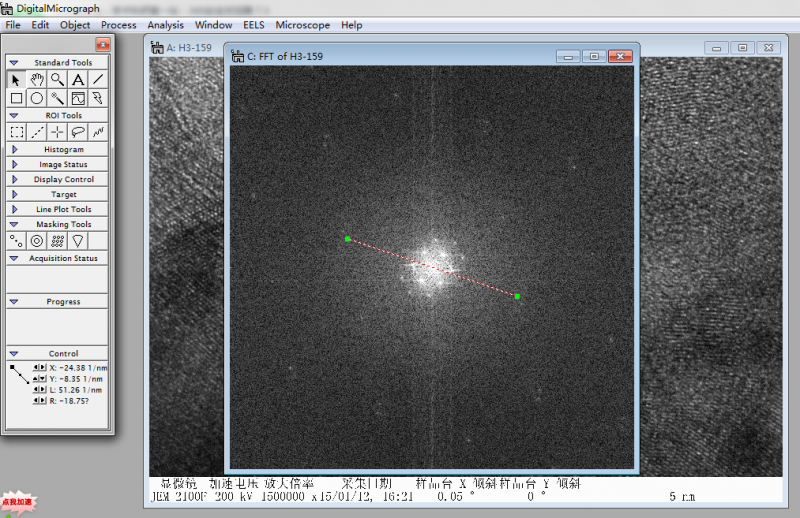
Task: Open the Edit menu
Action: (40, 25)
